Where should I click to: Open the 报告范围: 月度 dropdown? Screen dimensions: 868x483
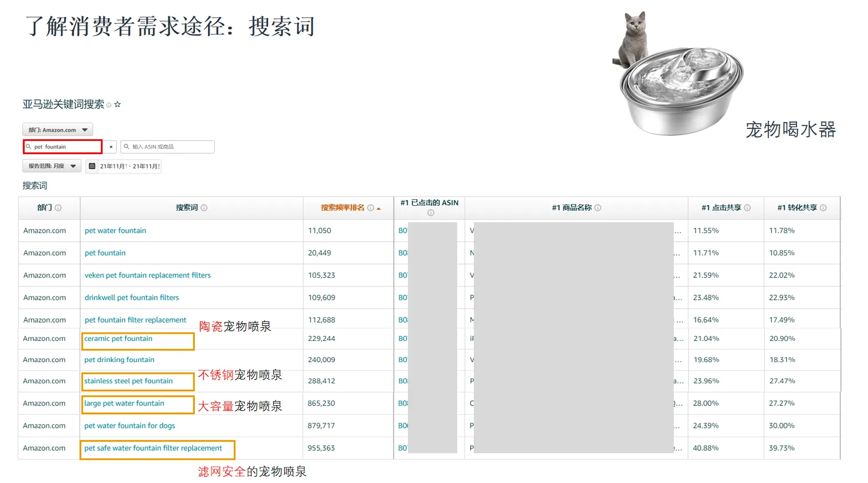[x=52, y=166]
